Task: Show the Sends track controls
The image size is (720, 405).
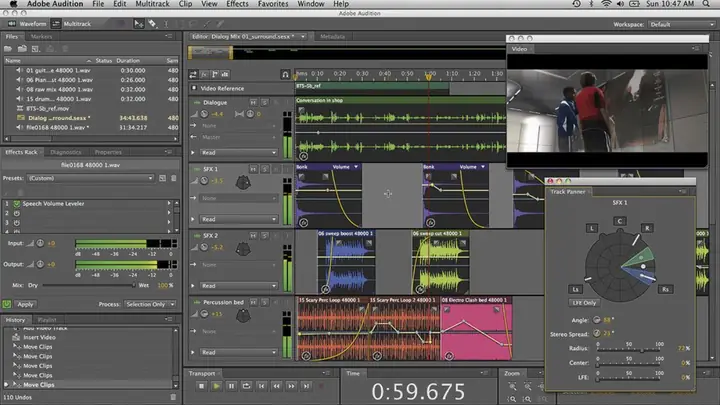Action: (214, 74)
